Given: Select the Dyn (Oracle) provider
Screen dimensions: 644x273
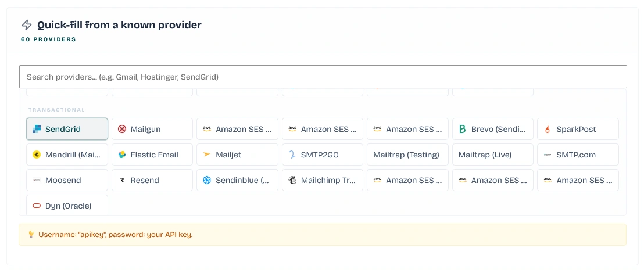Looking at the screenshot, I should click(67, 205).
